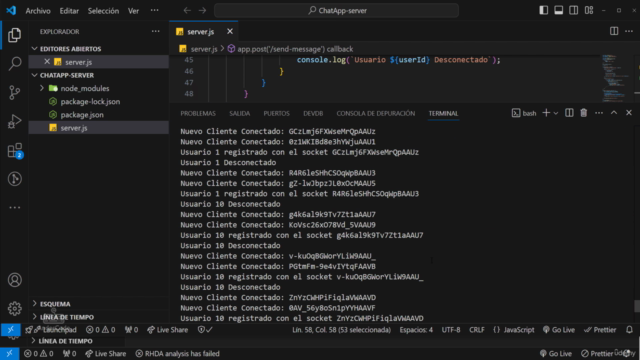This screenshot has height=360, width=640.
Task: Show additional views ellipsis in activity bar
Action: click(x=15, y=207)
